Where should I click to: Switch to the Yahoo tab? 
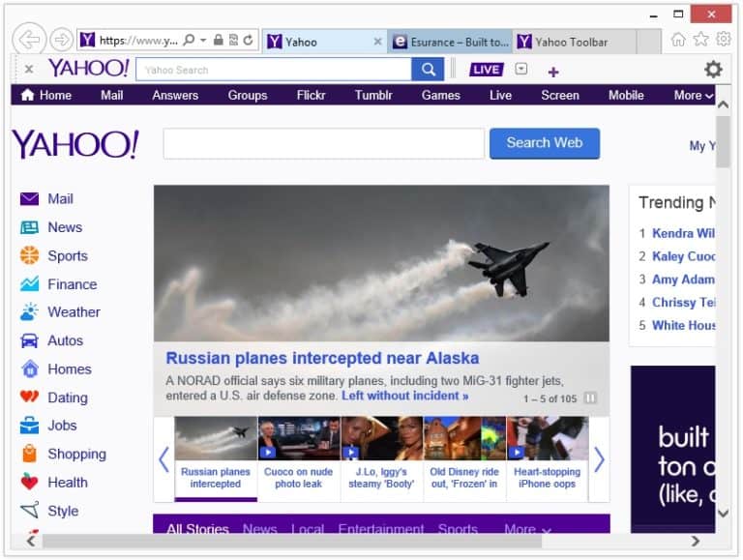pos(317,42)
